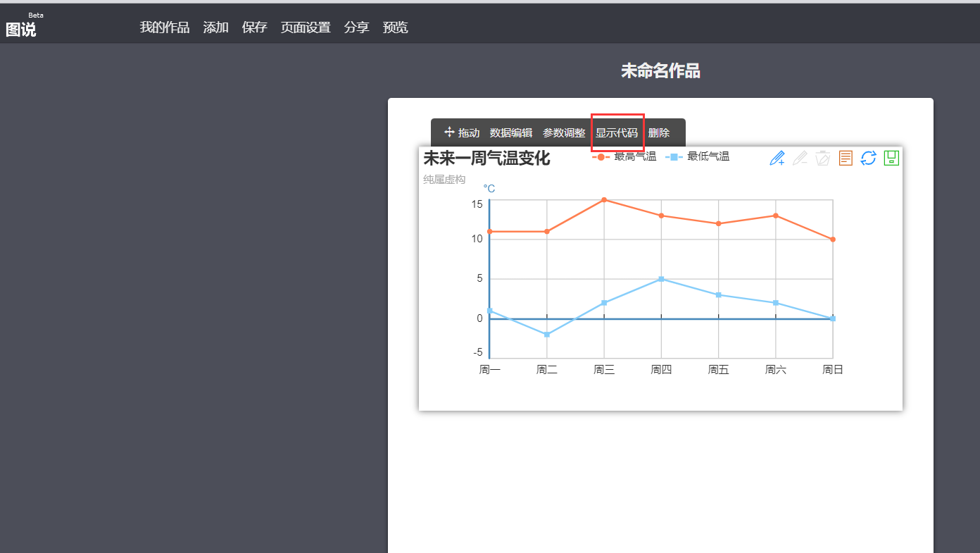Viewport: 980px width, 553px height.
Task: Click 参数调整 in the chart toolbar
Action: [563, 133]
